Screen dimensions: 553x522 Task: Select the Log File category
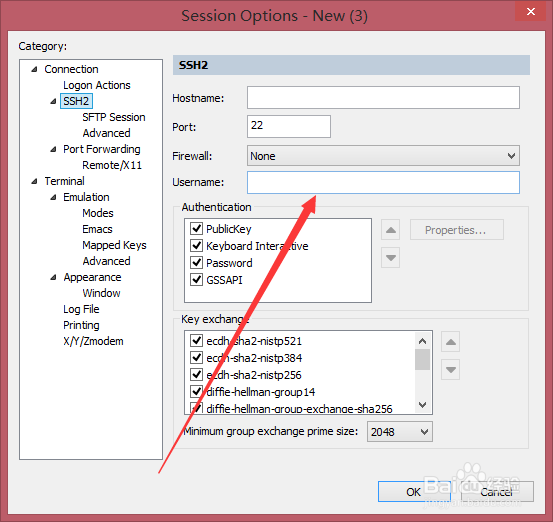pos(81,309)
